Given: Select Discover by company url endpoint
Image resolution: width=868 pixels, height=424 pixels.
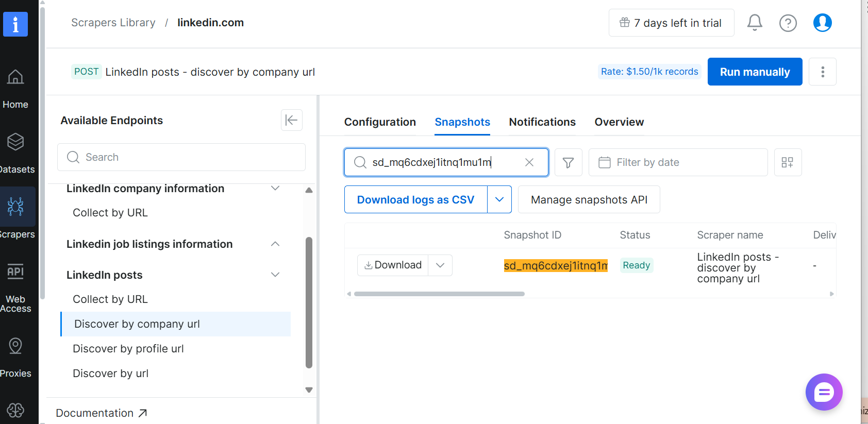Looking at the screenshot, I should point(176,324).
